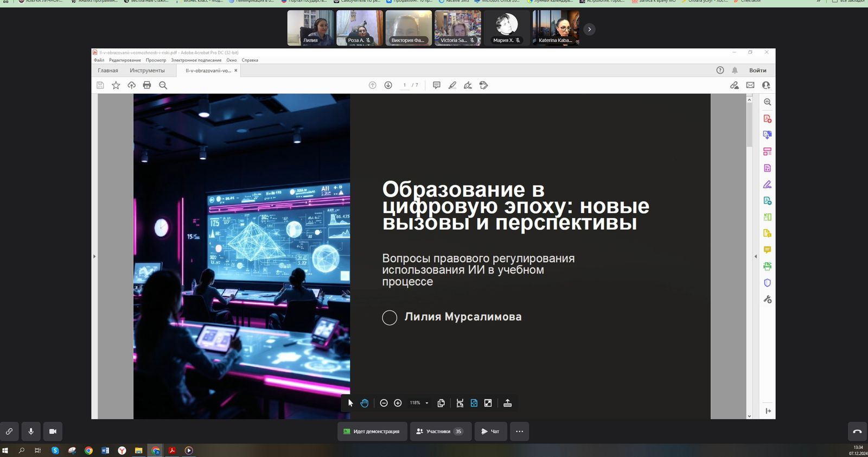Enter full screen mode icon
The width and height of the screenshot is (868, 457).
click(488, 403)
